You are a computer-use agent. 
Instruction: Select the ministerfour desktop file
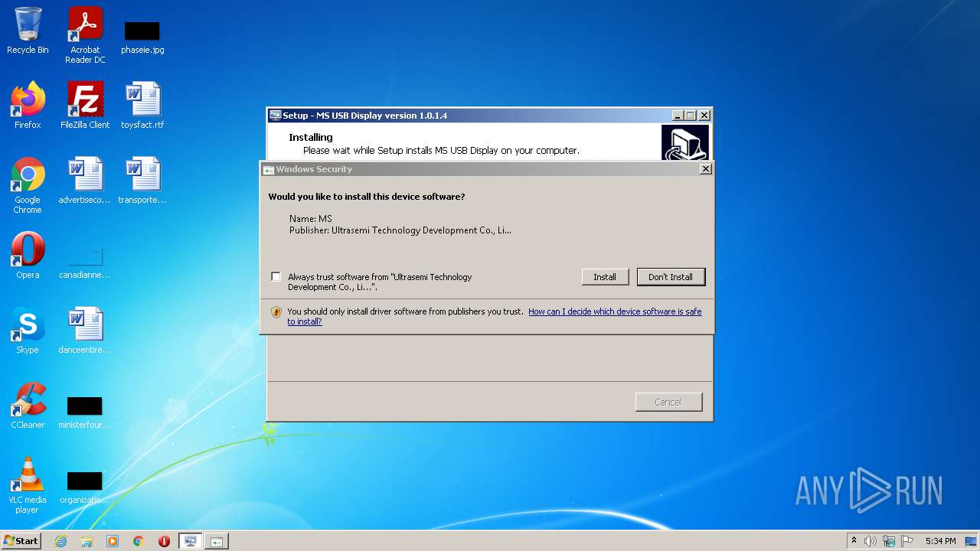coord(85,412)
